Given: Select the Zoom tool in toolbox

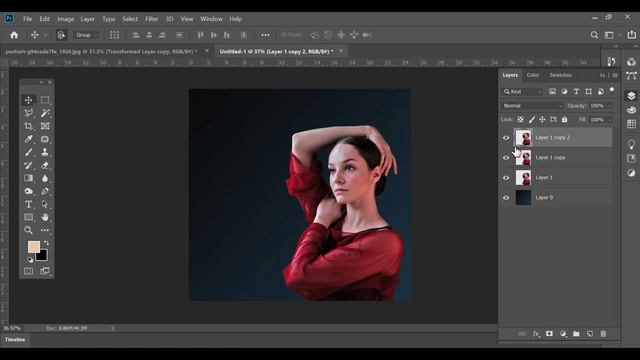Looking at the screenshot, I should pos(29,230).
